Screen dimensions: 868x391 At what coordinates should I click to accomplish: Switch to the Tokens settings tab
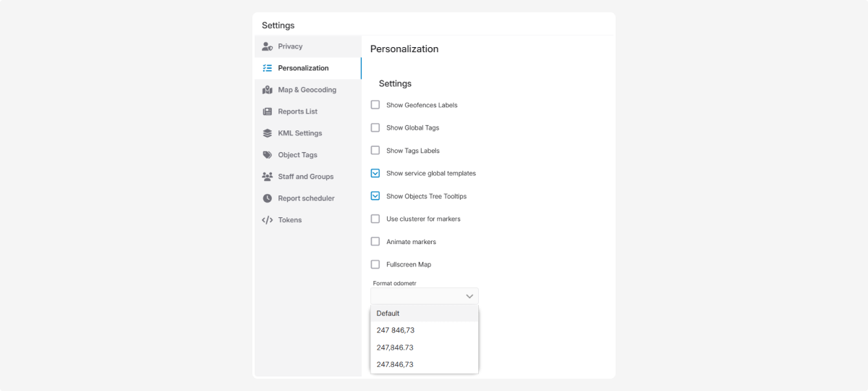pyautogui.click(x=290, y=220)
